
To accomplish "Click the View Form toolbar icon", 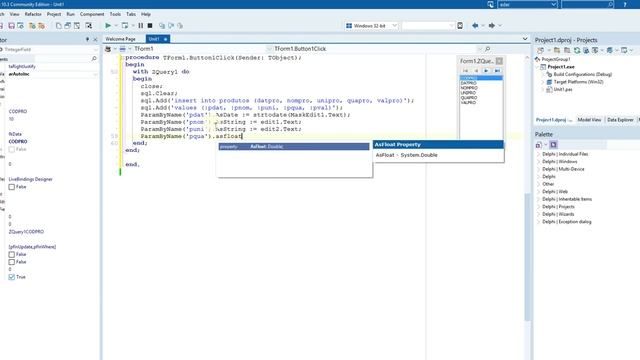I will pos(77,25).
